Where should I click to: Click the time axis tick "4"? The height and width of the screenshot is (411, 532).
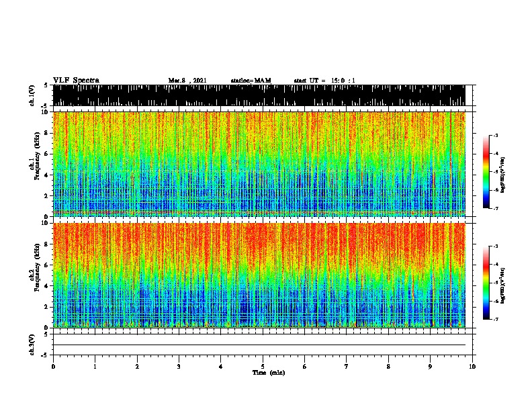[221, 367]
